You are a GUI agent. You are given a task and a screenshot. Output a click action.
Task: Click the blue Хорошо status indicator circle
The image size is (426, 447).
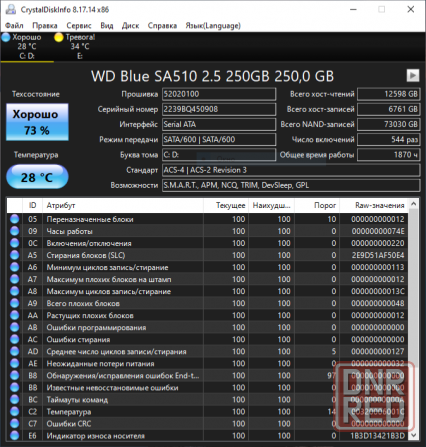(x=6, y=37)
